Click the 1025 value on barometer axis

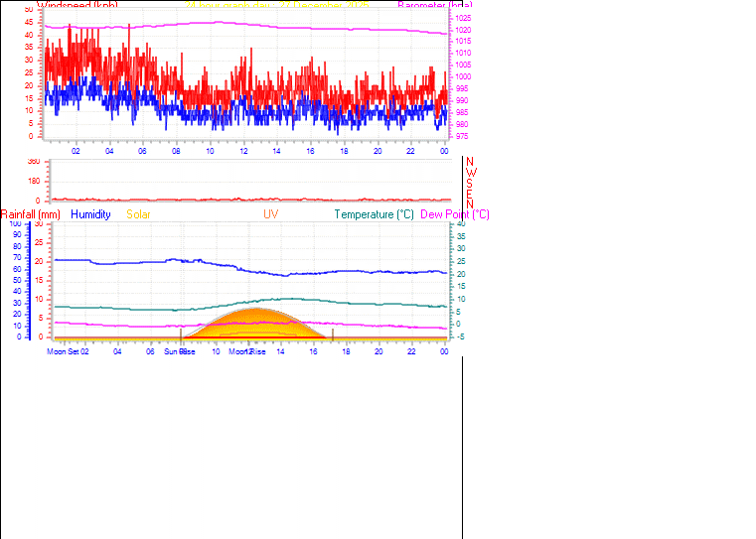(x=466, y=19)
